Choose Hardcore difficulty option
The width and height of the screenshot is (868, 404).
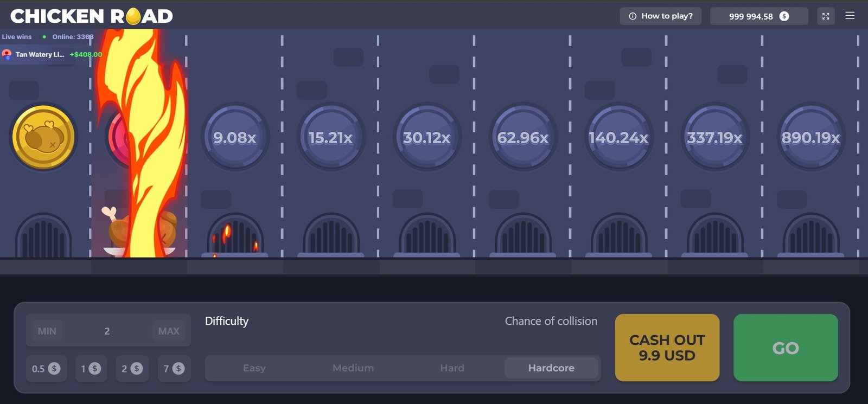tap(551, 368)
